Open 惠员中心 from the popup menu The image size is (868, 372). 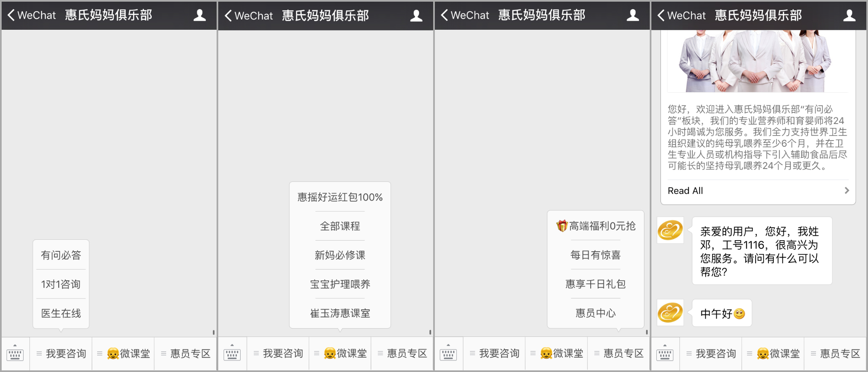click(x=596, y=313)
